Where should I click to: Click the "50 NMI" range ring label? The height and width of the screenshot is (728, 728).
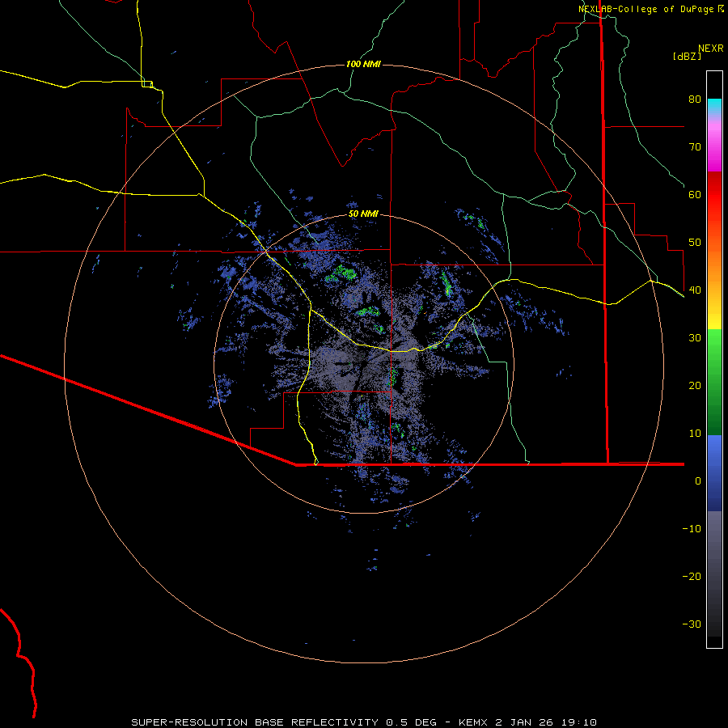[x=363, y=214]
